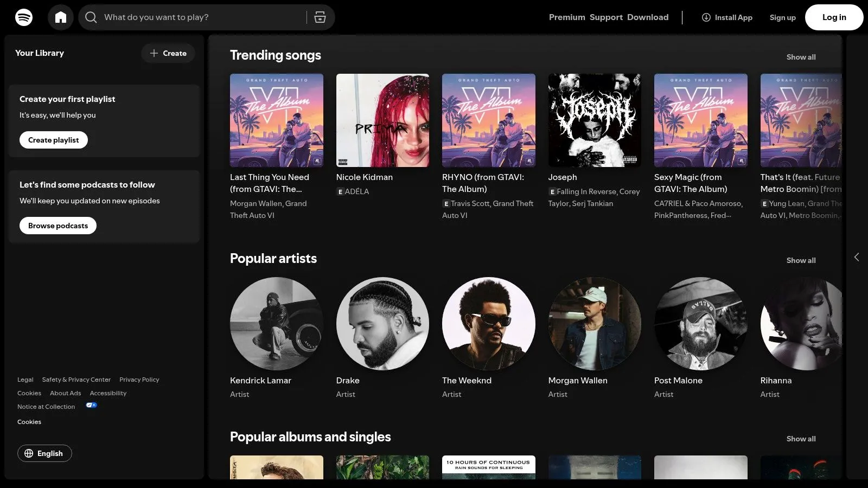This screenshot has height=488, width=868.
Task: Open Drake artist photo
Action: 382,324
